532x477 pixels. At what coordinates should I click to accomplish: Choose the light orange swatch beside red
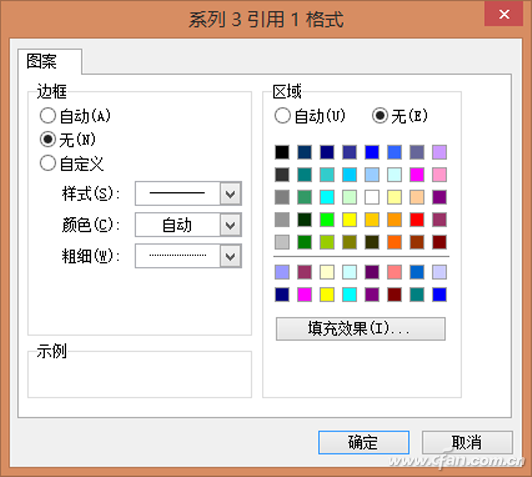(395, 220)
